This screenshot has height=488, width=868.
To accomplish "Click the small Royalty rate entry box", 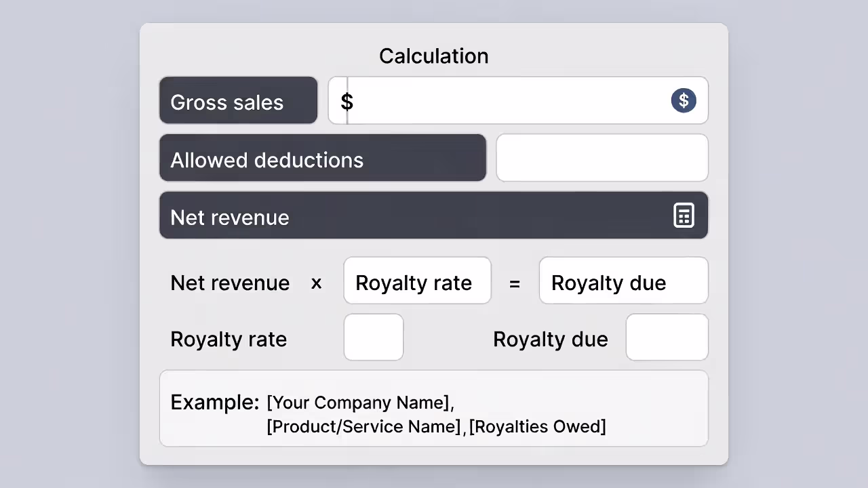I will click(374, 337).
